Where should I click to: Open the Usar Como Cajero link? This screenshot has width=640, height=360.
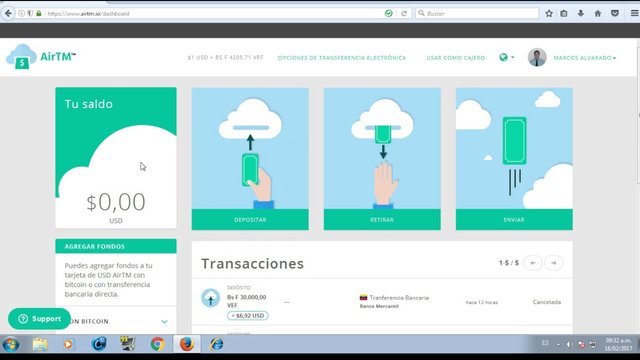(x=456, y=58)
